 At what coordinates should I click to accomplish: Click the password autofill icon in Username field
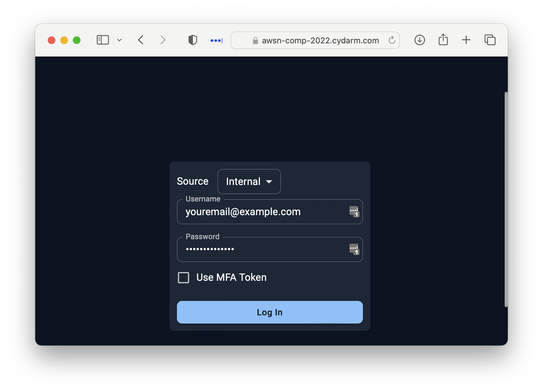tap(354, 212)
